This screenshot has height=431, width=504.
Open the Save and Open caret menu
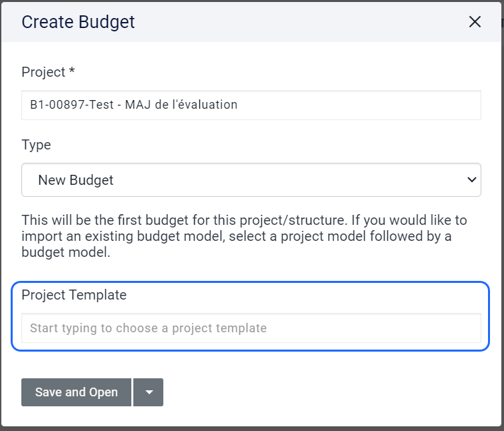[149, 392]
